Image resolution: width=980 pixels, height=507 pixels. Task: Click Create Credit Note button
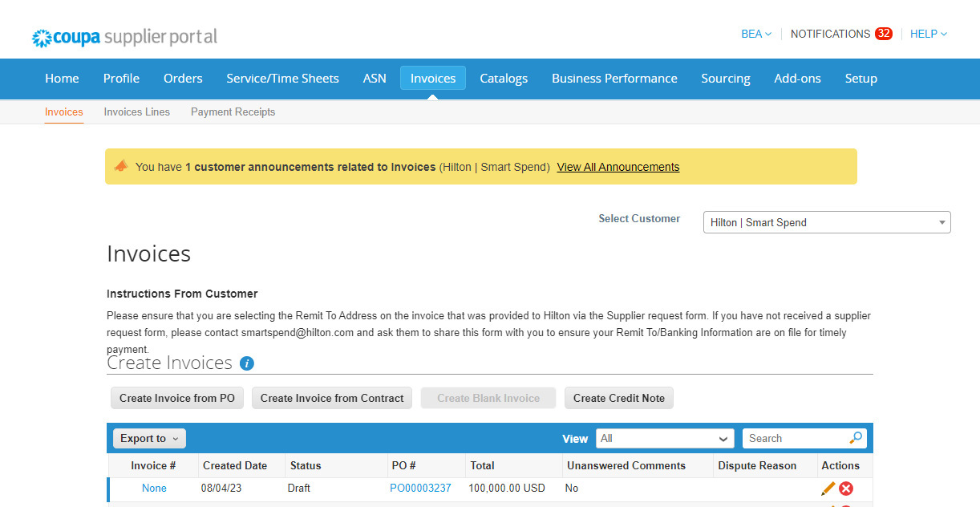click(618, 398)
